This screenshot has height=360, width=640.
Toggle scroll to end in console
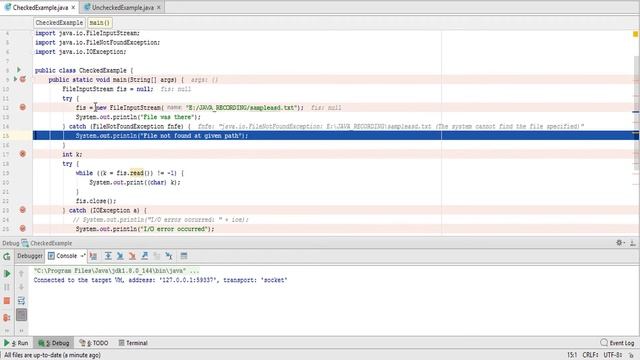click(21, 315)
